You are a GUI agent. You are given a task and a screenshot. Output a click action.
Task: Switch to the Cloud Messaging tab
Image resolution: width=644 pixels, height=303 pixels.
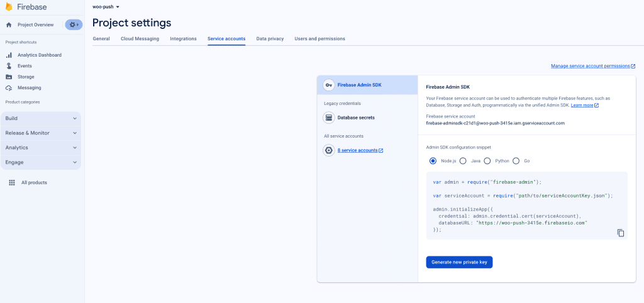click(140, 38)
